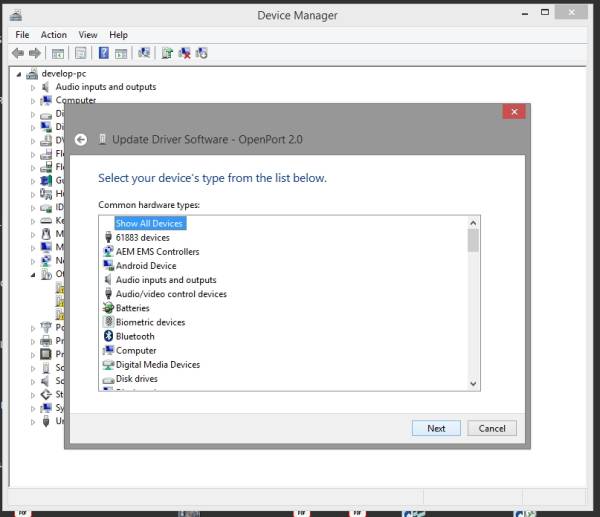Click the Update driver software toolbar icon
Image resolution: width=600 pixels, height=517 pixels.
click(167, 53)
